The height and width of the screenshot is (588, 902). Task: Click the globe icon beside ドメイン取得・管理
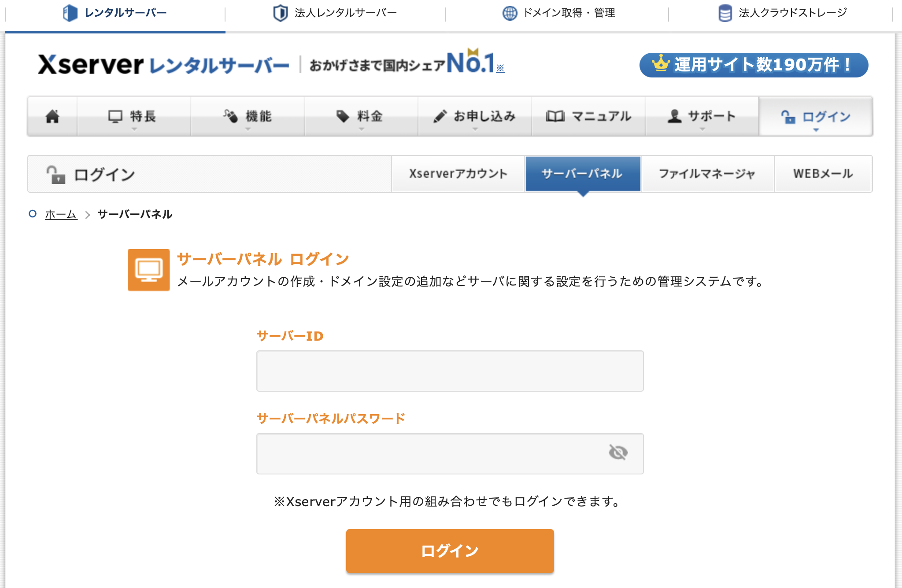pos(510,13)
